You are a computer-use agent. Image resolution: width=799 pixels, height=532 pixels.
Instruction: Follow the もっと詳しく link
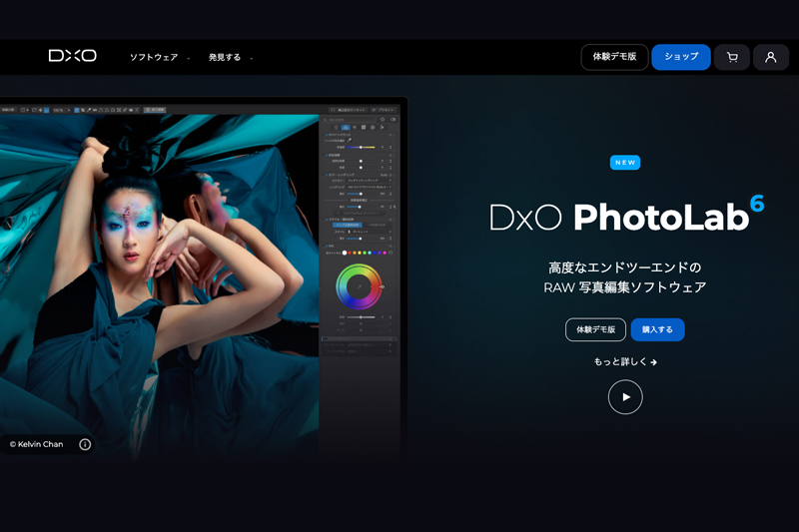pyautogui.click(x=625, y=362)
